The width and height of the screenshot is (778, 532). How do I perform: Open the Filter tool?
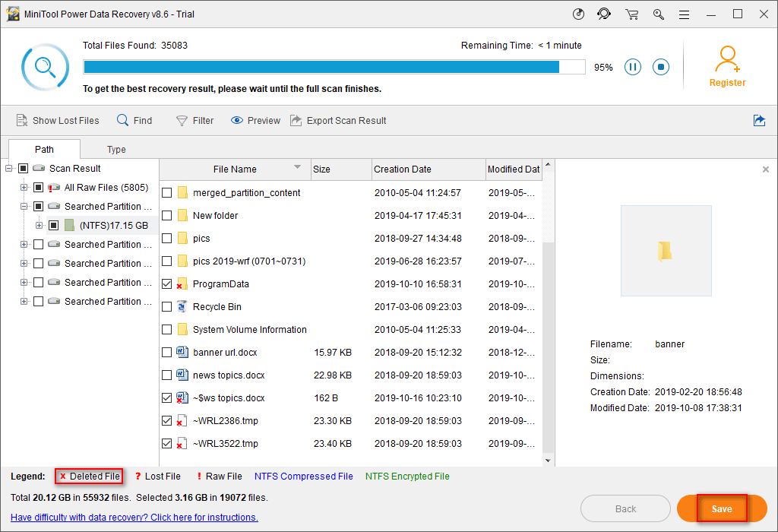pyautogui.click(x=182, y=120)
